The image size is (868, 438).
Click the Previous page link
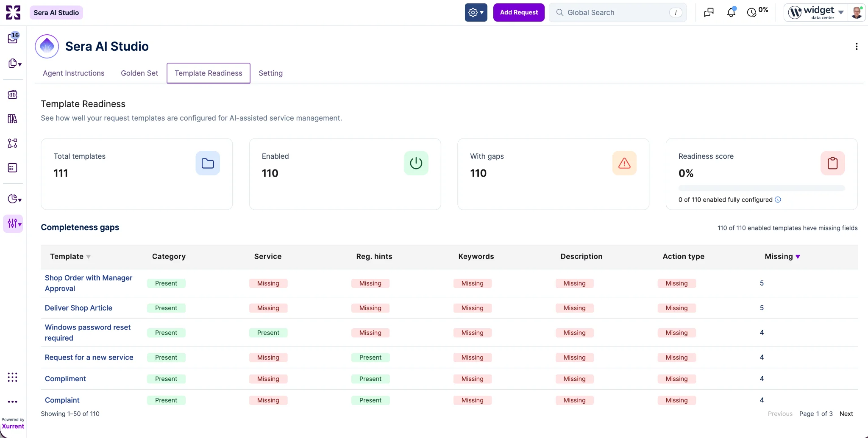click(780, 414)
